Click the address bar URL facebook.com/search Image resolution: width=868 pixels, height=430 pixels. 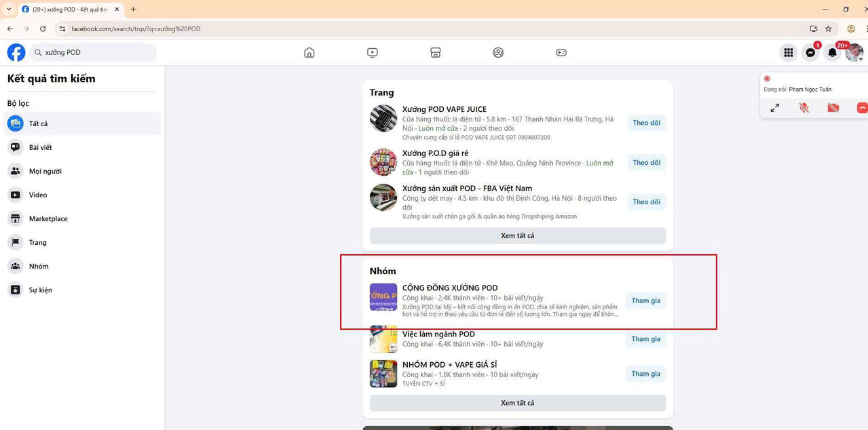click(x=136, y=28)
